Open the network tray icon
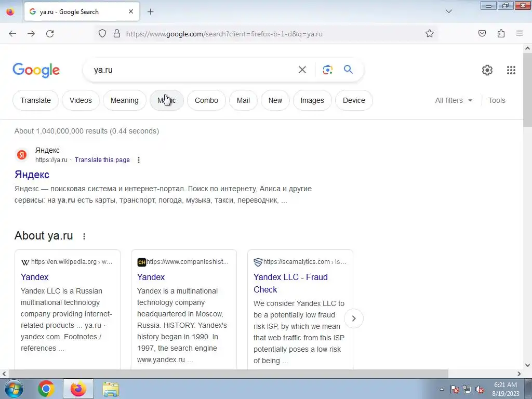Image resolution: width=532 pixels, height=399 pixels. [467, 389]
